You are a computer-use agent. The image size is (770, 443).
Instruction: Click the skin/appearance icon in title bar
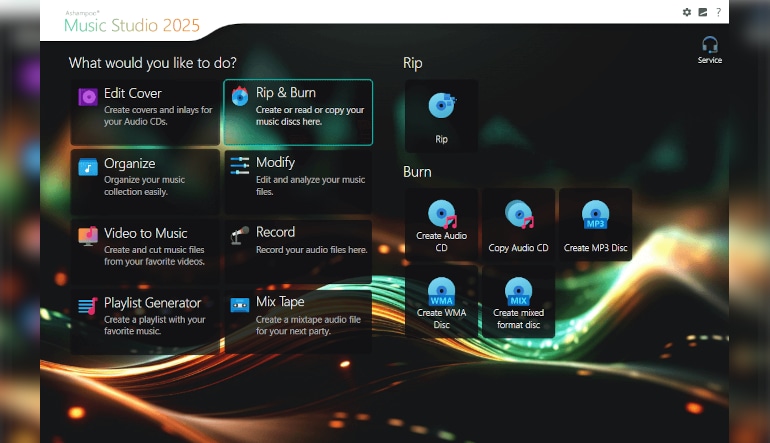click(703, 12)
